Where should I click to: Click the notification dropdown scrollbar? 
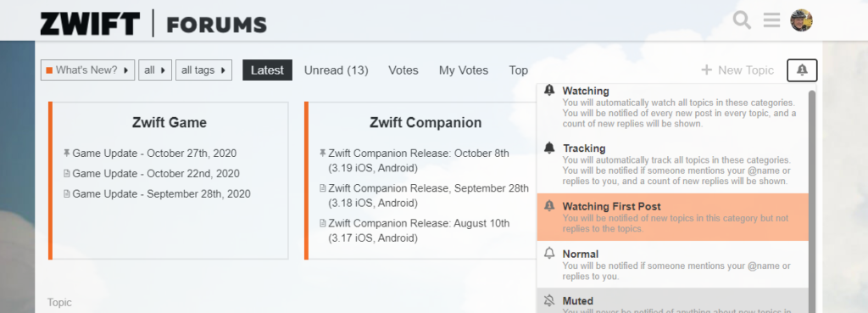click(812, 198)
